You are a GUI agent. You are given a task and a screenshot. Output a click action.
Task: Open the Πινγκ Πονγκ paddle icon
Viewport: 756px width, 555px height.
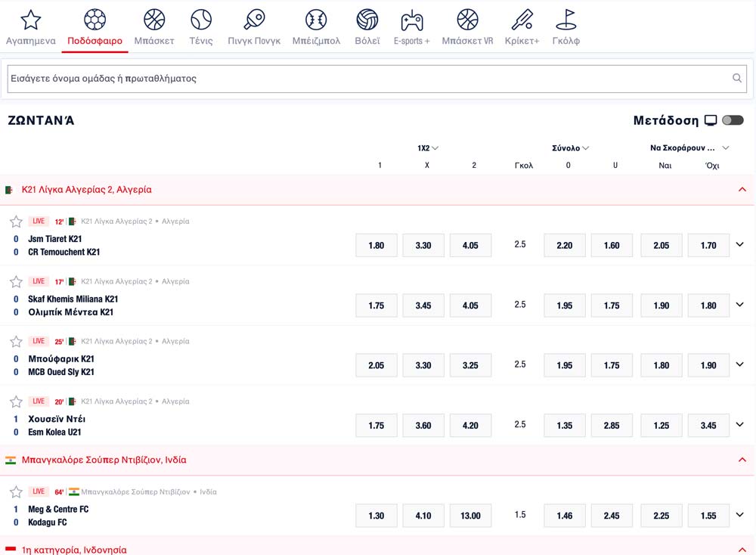click(x=254, y=20)
